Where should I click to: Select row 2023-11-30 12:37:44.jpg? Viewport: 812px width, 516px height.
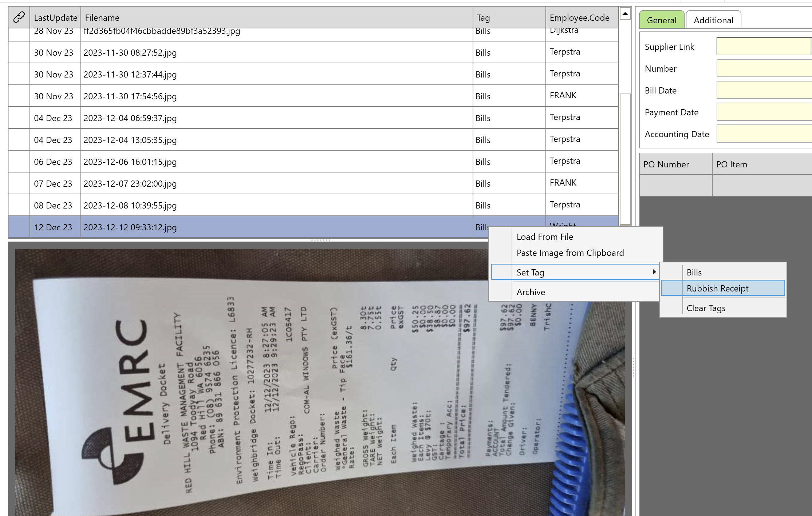[x=313, y=74]
